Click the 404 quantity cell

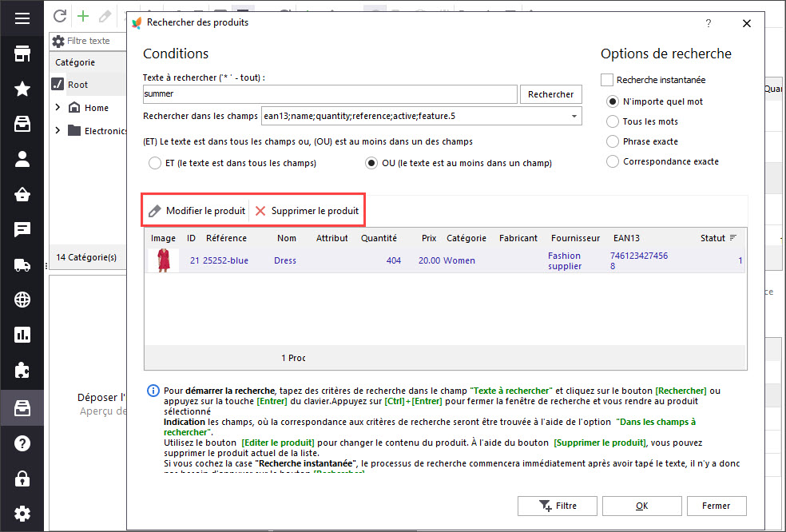pyautogui.click(x=394, y=260)
